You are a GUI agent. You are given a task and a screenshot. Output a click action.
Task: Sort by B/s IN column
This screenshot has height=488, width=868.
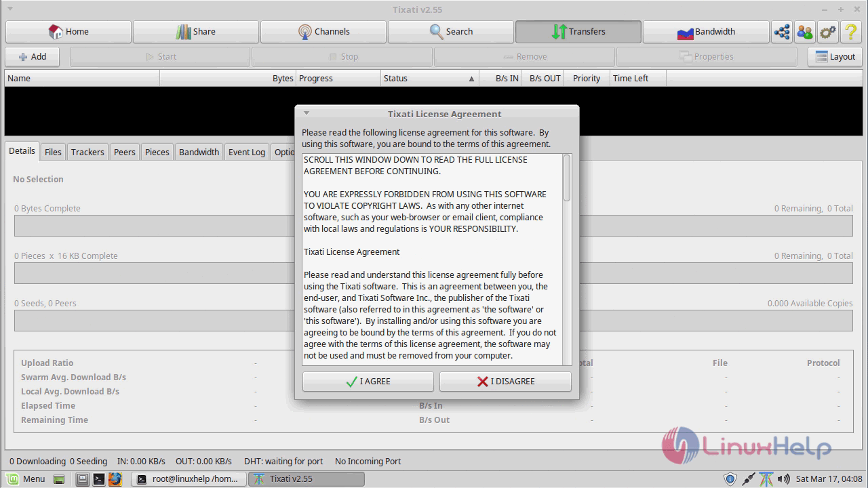pyautogui.click(x=500, y=79)
